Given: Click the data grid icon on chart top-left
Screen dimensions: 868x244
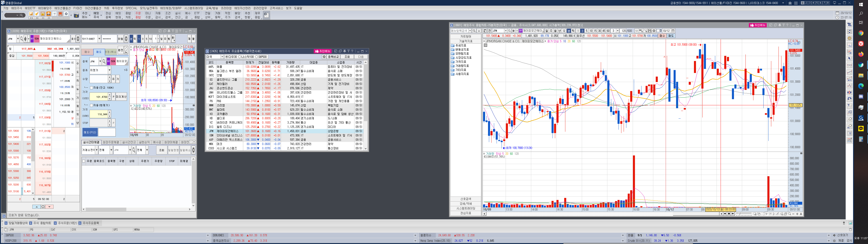Looking at the screenshot, I should pyautogui.click(x=485, y=45).
